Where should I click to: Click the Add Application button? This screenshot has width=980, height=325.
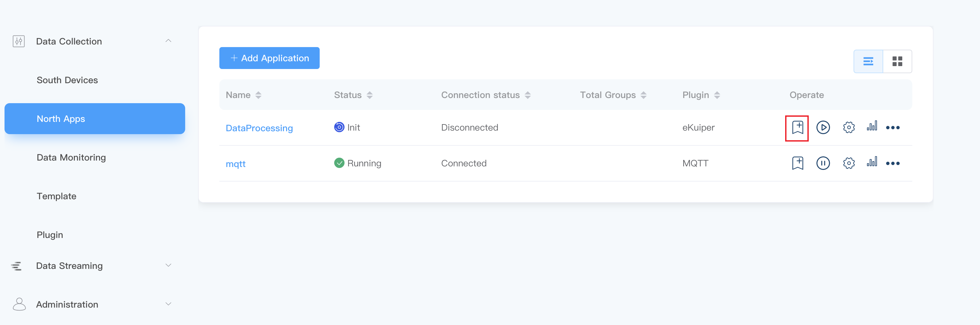tap(269, 58)
